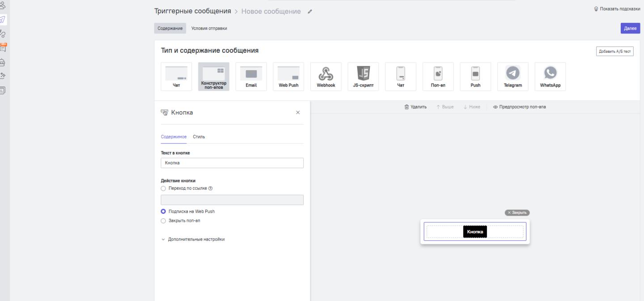This screenshot has width=644, height=301.
Task: Click the Действие кнопки label
Action: tap(178, 181)
